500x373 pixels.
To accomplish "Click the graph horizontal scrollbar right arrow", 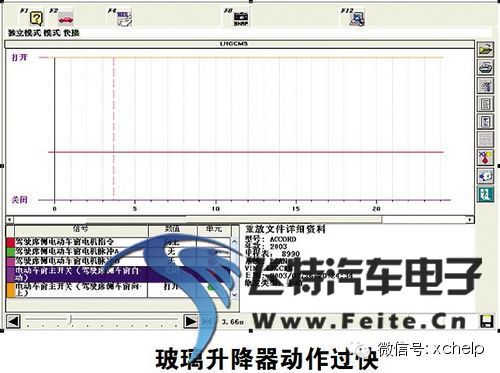I will tap(470, 220).
